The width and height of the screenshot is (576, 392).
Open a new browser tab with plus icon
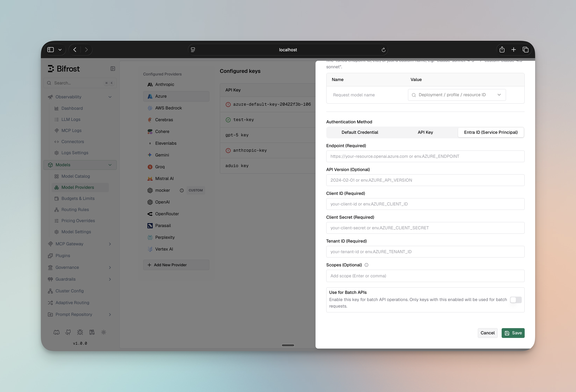tap(514, 49)
